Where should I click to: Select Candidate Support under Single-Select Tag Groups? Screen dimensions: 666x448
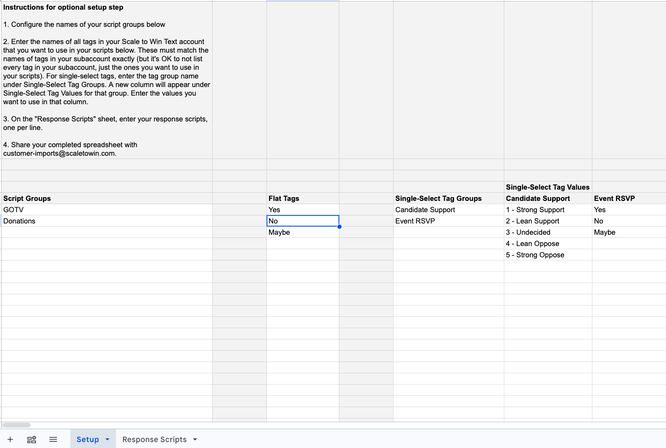click(x=449, y=210)
